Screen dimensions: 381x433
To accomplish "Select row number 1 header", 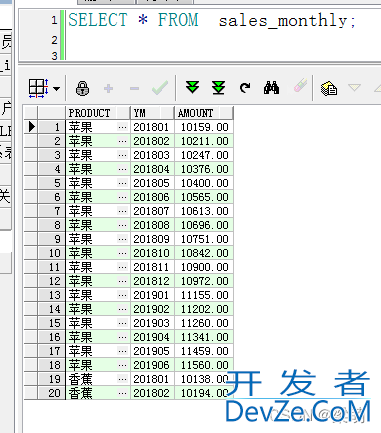I will click(x=52, y=127).
